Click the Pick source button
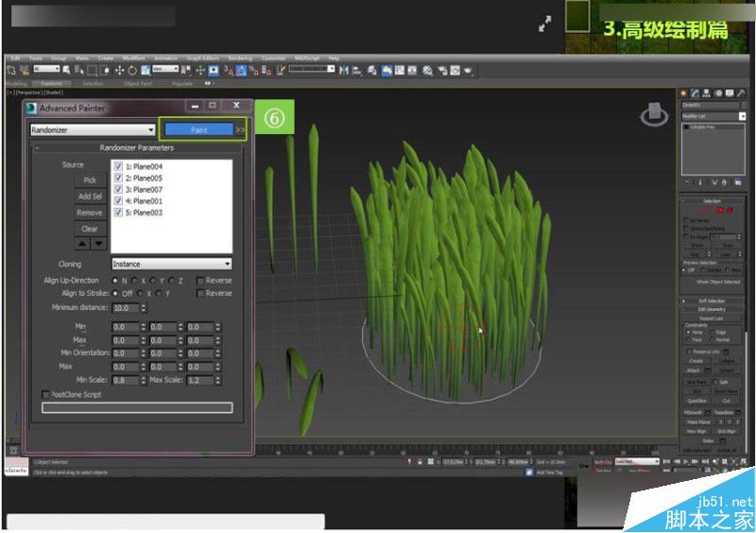 point(90,180)
